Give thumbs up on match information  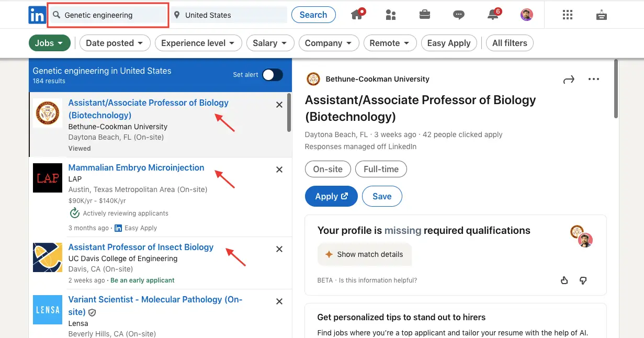pos(564,280)
